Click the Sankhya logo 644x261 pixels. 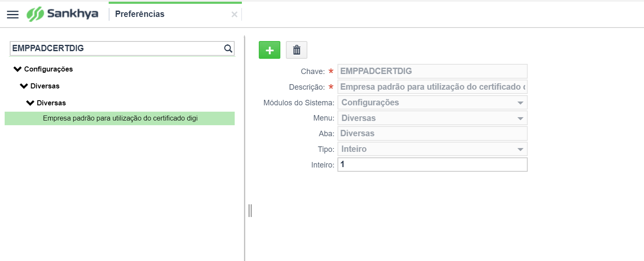click(62, 14)
